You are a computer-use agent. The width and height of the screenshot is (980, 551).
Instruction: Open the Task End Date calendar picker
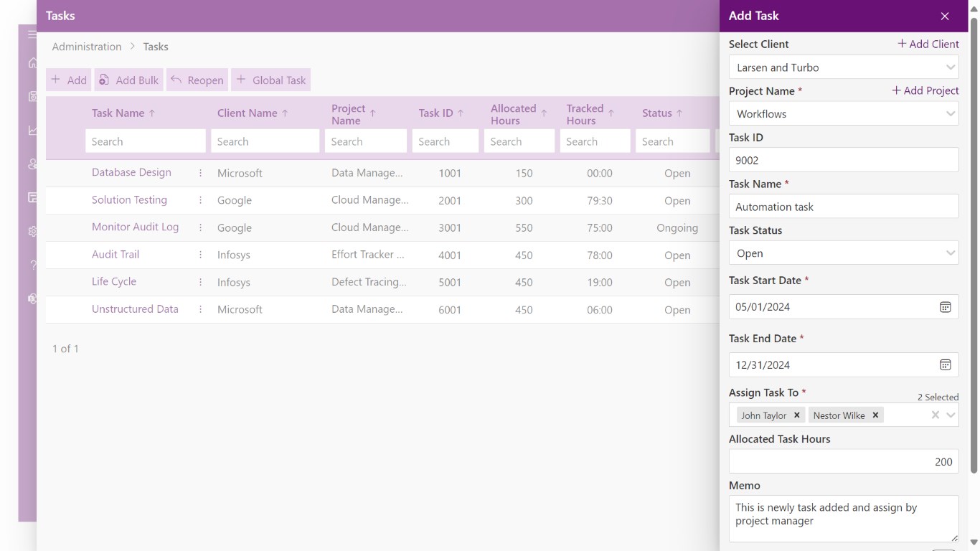(946, 365)
